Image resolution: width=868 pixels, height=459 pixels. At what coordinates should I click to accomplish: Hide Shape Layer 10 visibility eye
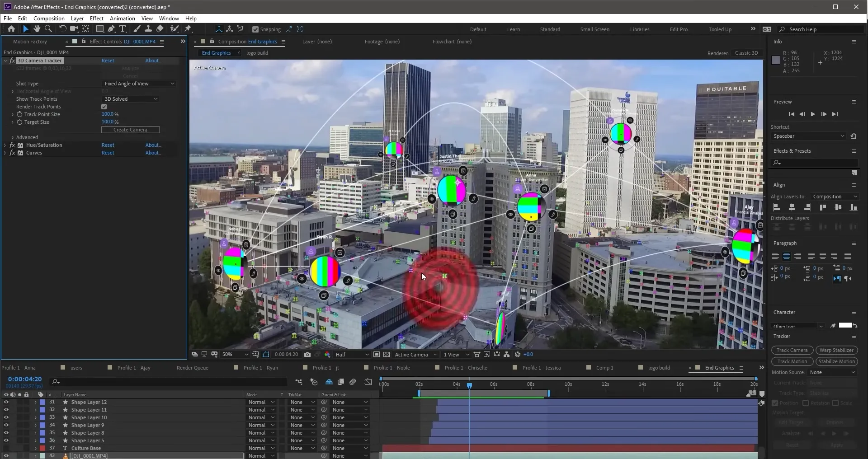pyautogui.click(x=6, y=417)
